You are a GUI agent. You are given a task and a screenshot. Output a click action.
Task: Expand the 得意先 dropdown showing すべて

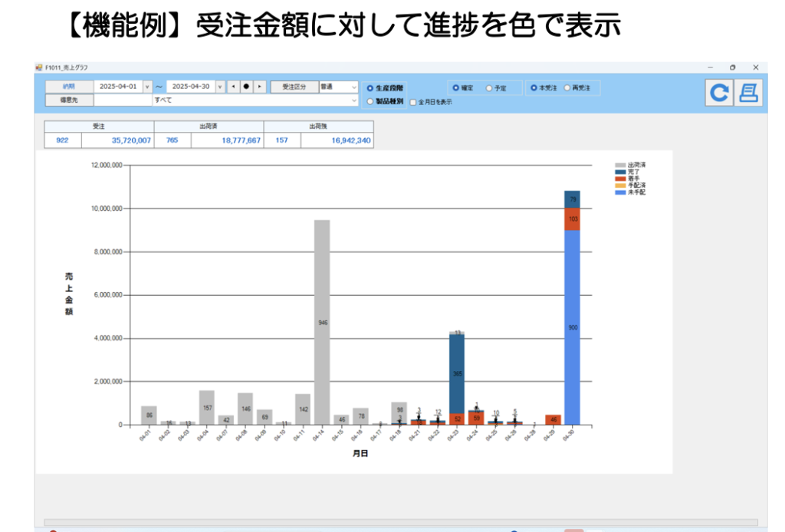pyautogui.click(x=354, y=100)
